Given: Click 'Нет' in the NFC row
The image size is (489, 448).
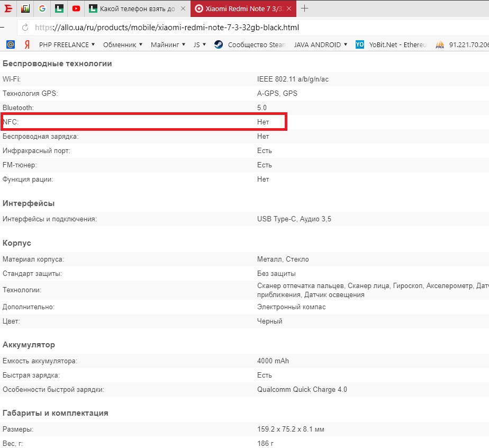Looking at the screenshot, I should (263, 122).
